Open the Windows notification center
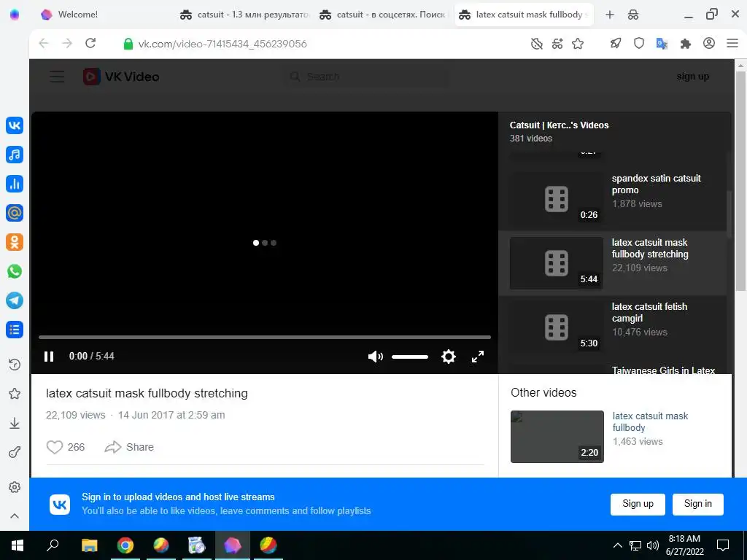 click(x=723, y=545)
